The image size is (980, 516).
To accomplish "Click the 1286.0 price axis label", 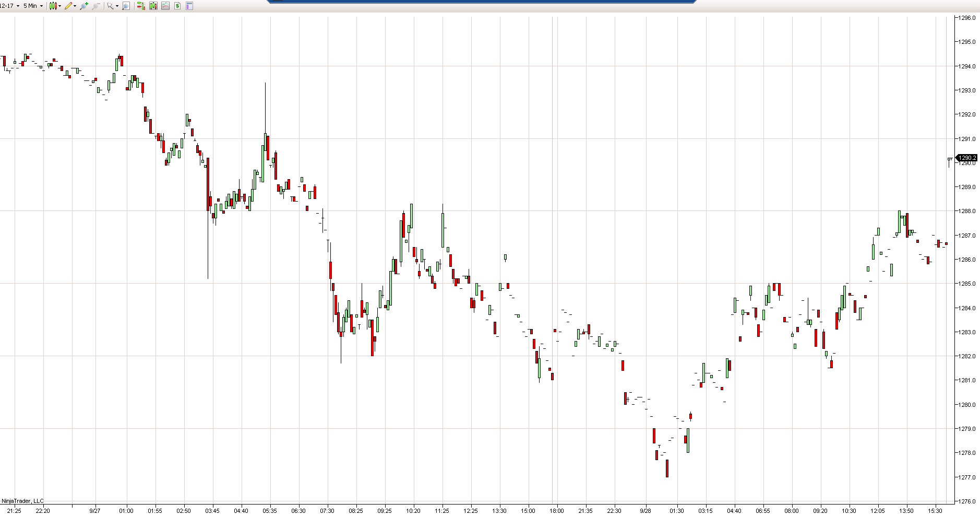I will click(x=967, y=260).
